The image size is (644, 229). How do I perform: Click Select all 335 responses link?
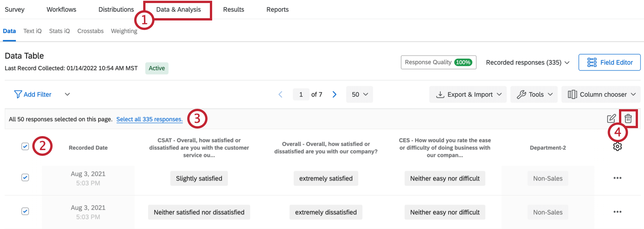[x=149, y=119]
